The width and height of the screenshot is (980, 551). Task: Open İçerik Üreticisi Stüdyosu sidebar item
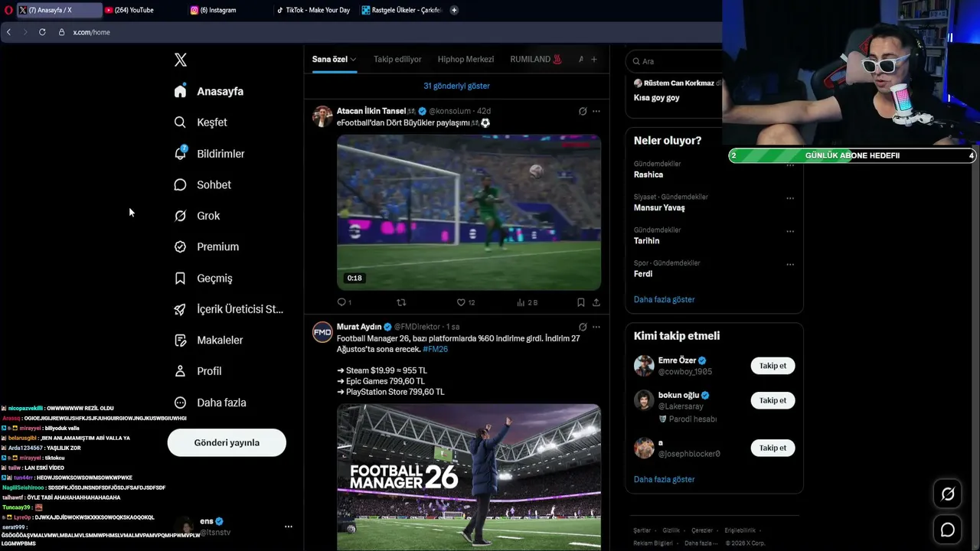pos(228,309)
